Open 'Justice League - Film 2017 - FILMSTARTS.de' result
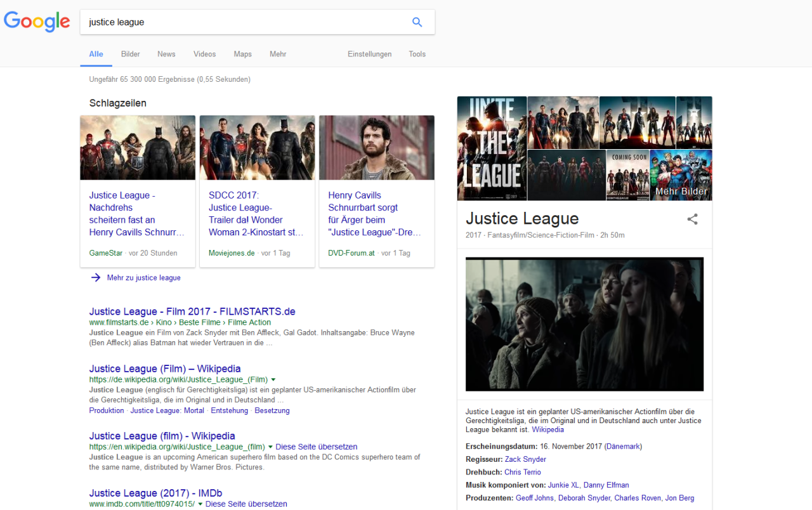Viewport: 812px width, 510px height. (192, 311)
